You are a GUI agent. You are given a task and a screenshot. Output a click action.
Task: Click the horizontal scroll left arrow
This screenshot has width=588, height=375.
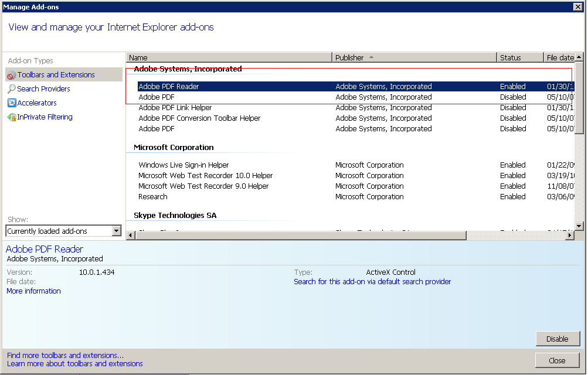(x=131, y=236)
